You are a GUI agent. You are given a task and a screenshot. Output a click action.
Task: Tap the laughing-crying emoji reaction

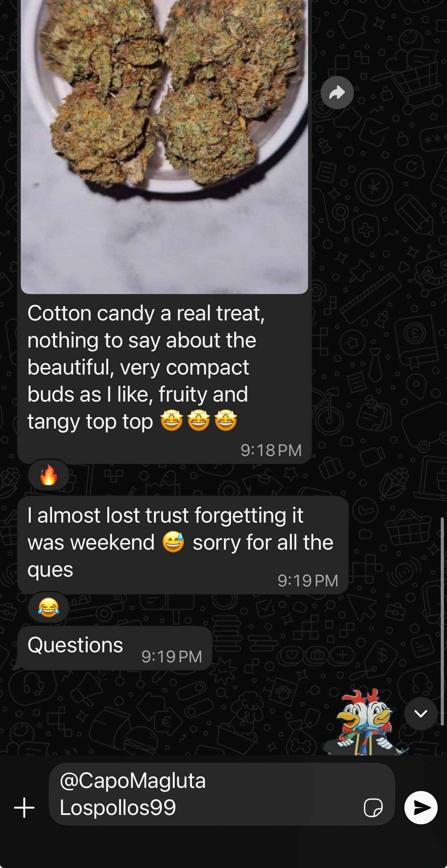49,607
